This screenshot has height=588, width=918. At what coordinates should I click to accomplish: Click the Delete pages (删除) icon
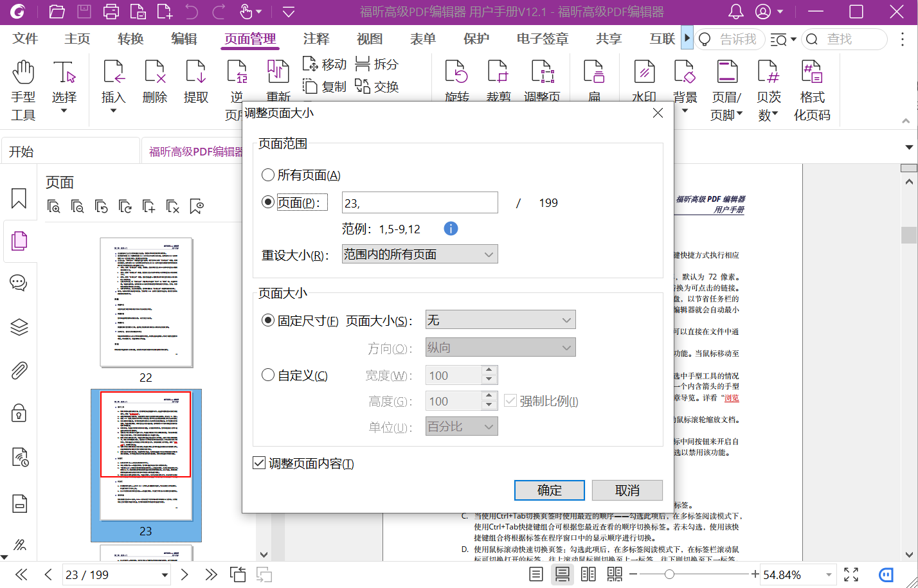pos(155,72)
